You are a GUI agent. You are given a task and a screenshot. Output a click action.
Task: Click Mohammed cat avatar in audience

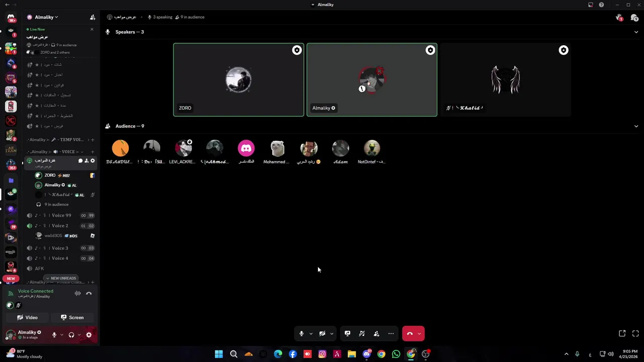click(277, 148)
